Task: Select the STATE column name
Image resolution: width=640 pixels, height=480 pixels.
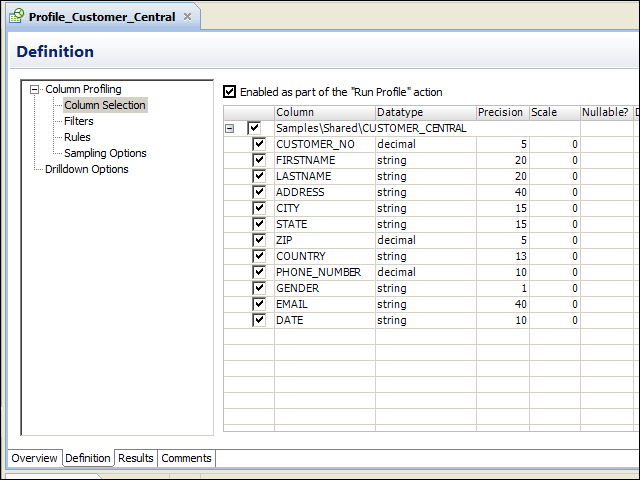Action: tap(291, 224)
